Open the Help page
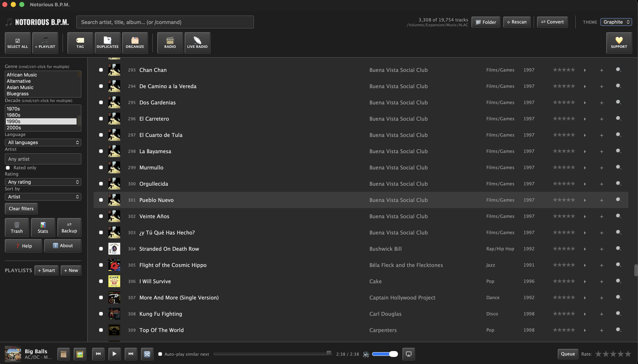This screenshot has width=638, height=364. 23,245
